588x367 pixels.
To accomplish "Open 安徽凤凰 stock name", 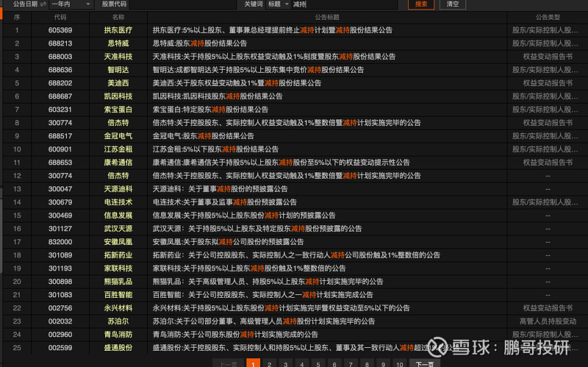I will click(x=118, y=242).
